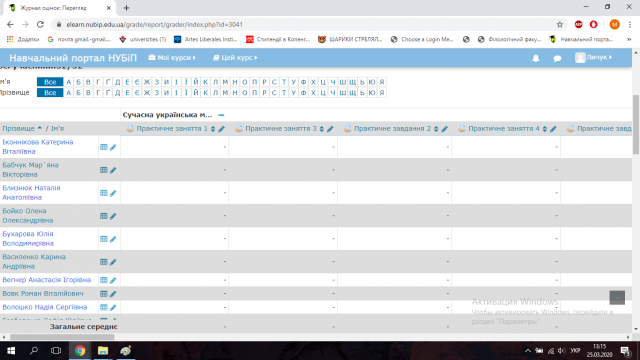Click the address bar URL
Screen dimensions: 640x360
pyautogui.click(x=155, y=24)
